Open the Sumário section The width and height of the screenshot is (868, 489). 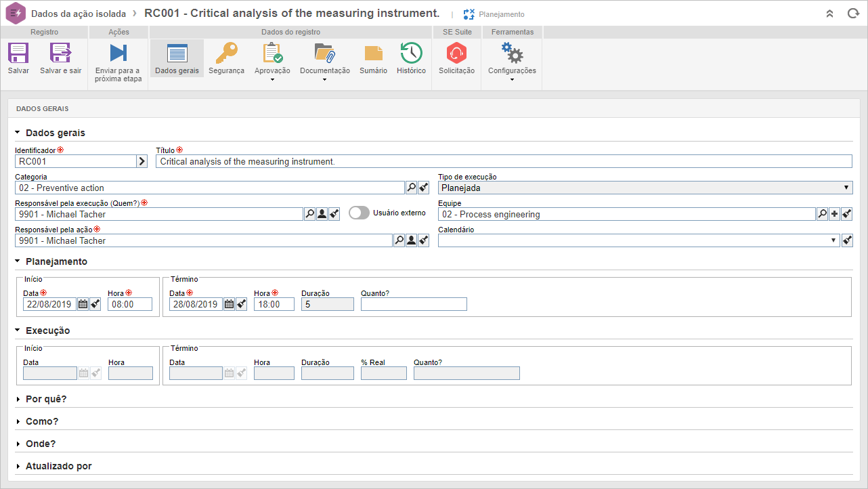click(x=373, y=58)
